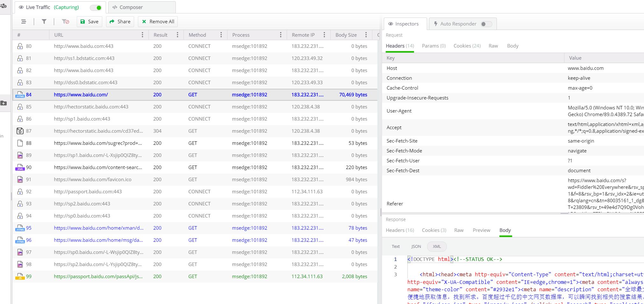Open the Auto Responder tab
Viewport: 644px width, 304px height.
click(x=463, y=24)
